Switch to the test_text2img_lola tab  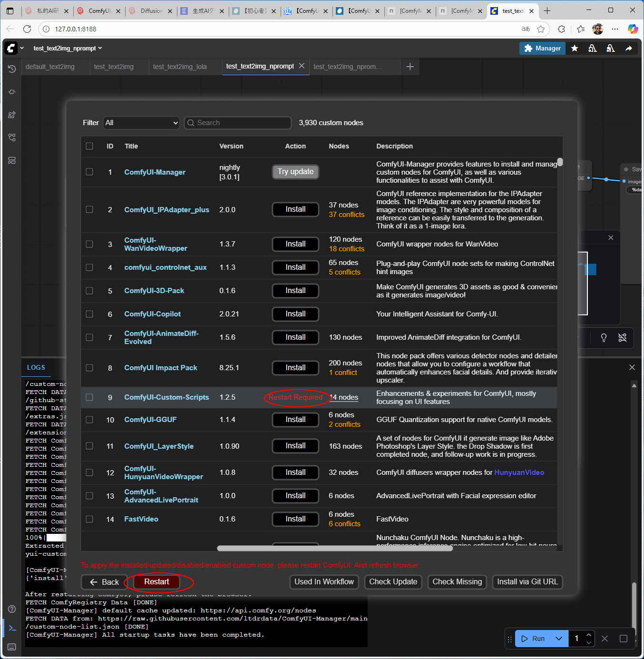tap(180, 67)
